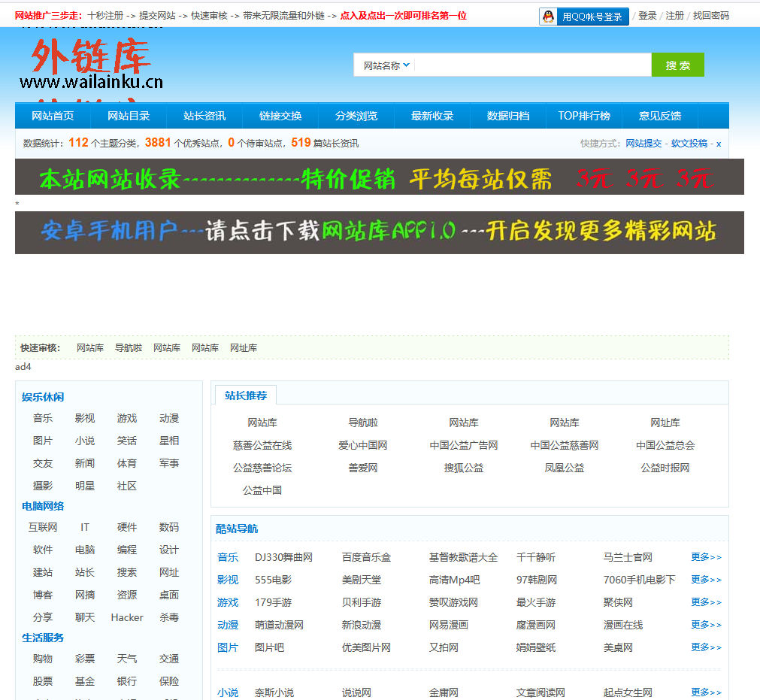Select Hacker in the 电脑网络 category
760x700 pixels.
tap(127, 617)
